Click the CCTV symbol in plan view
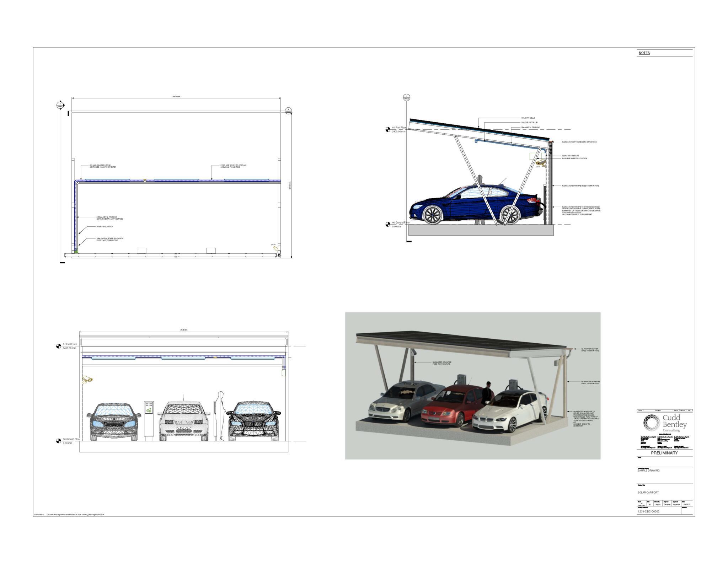Viewport: 728px width, 564px height. point(275,249)
